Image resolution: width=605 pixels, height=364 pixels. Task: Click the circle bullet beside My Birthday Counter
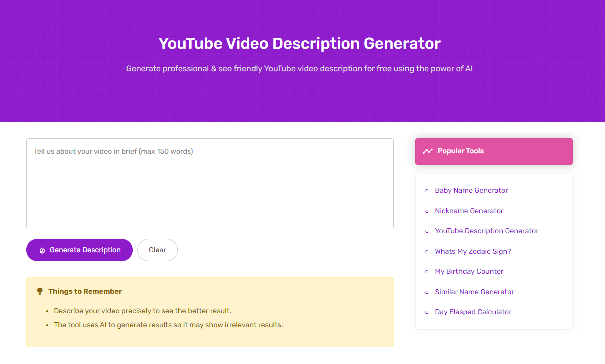coord(427,272)
